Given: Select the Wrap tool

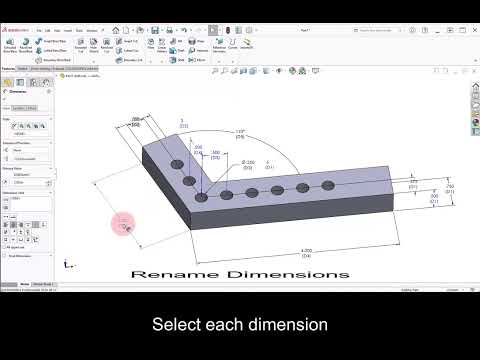Looking at the screenshot, I should (196, 41).
